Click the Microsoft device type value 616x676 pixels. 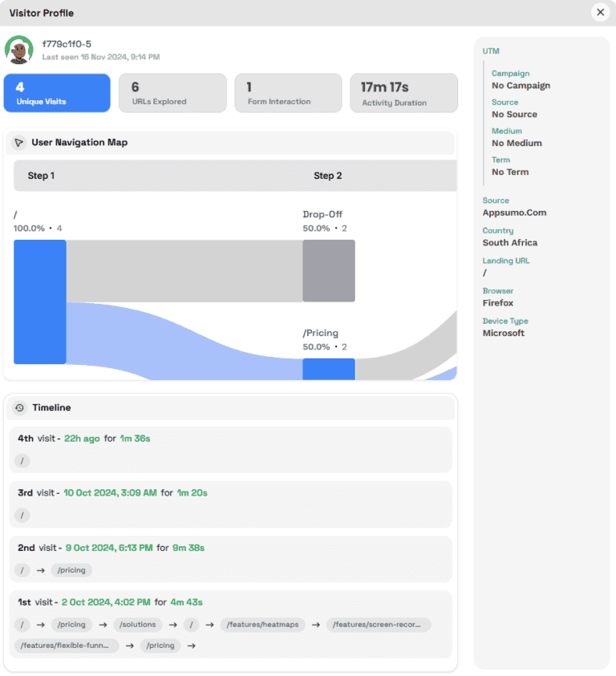click(x=504, y=334)
